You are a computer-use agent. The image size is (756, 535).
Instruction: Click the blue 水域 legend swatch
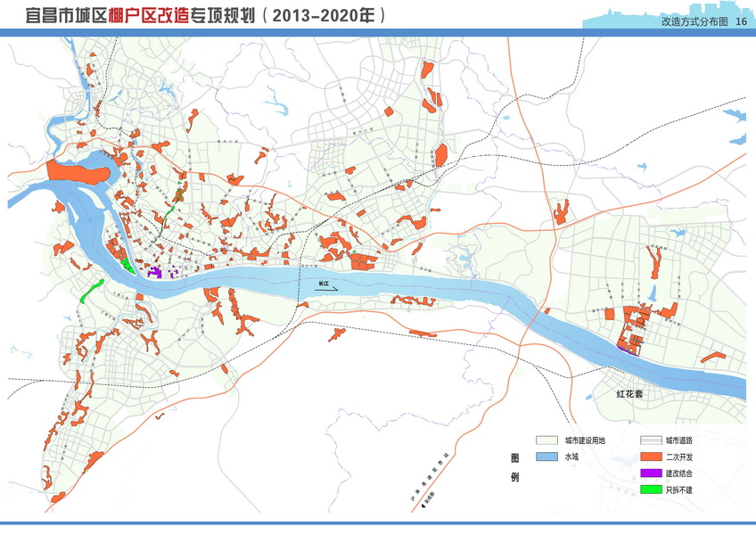pos(546,457)
